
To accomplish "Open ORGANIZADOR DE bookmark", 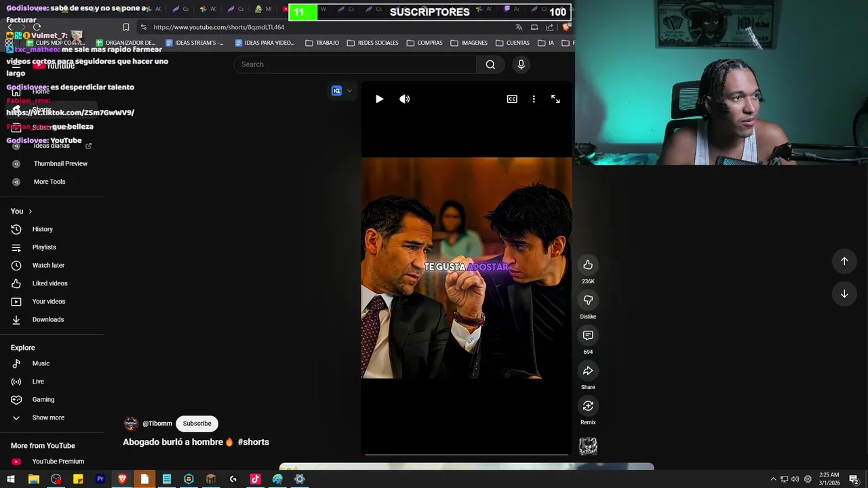I will (x=125, y=43).
